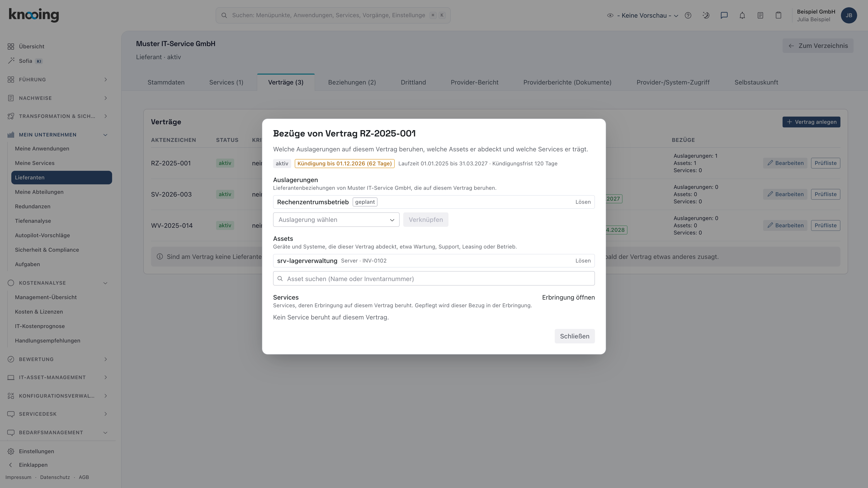Open the Sofia KI assistant
The height and width of the screenshot is (488, 868).
pyautogui.click(x=25, y=61)
